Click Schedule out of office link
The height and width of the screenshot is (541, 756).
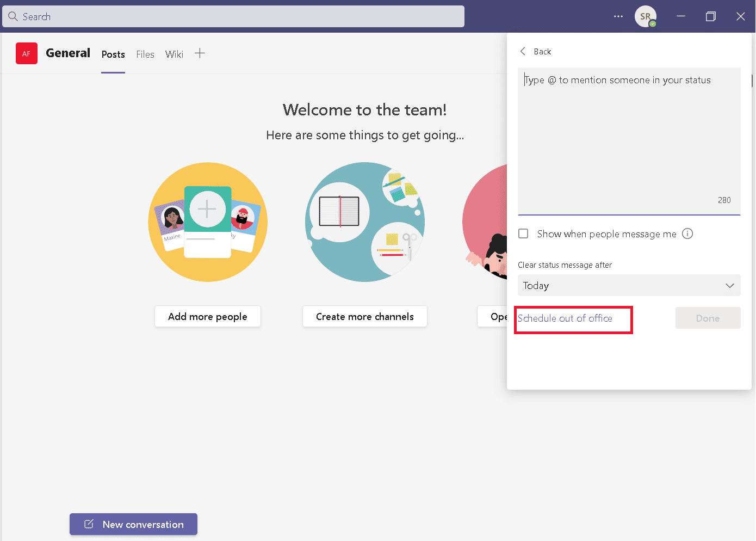(x=565, y=318)
